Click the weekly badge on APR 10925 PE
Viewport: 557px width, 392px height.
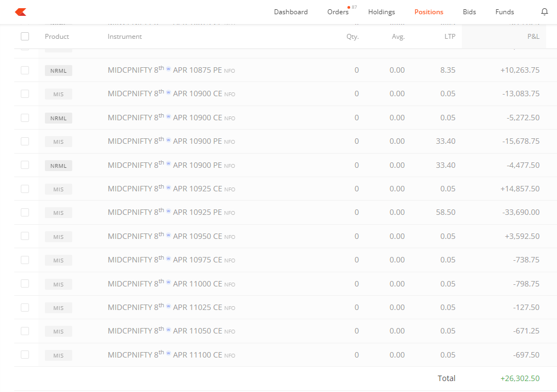tap(169, 210)
